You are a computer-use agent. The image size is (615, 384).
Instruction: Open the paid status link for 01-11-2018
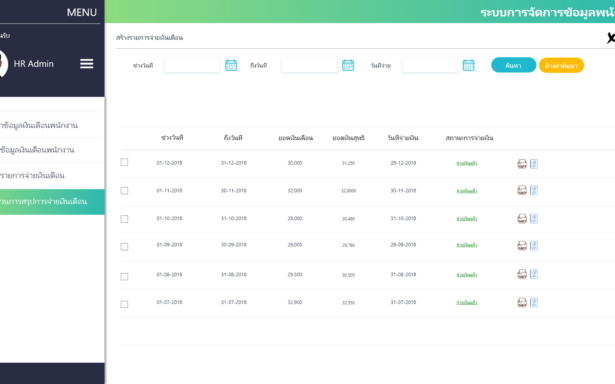click(467, 191)
